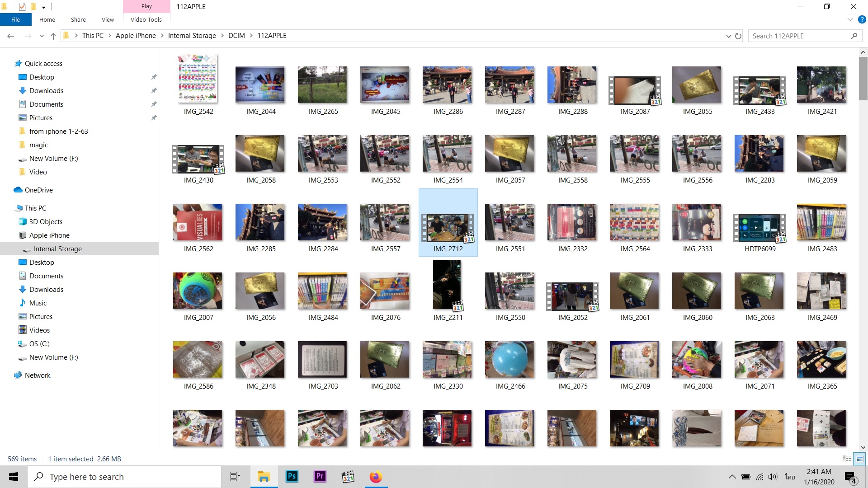Switch to details view icon
Viewport: 868px width, 488px height.
pos(847,459)
